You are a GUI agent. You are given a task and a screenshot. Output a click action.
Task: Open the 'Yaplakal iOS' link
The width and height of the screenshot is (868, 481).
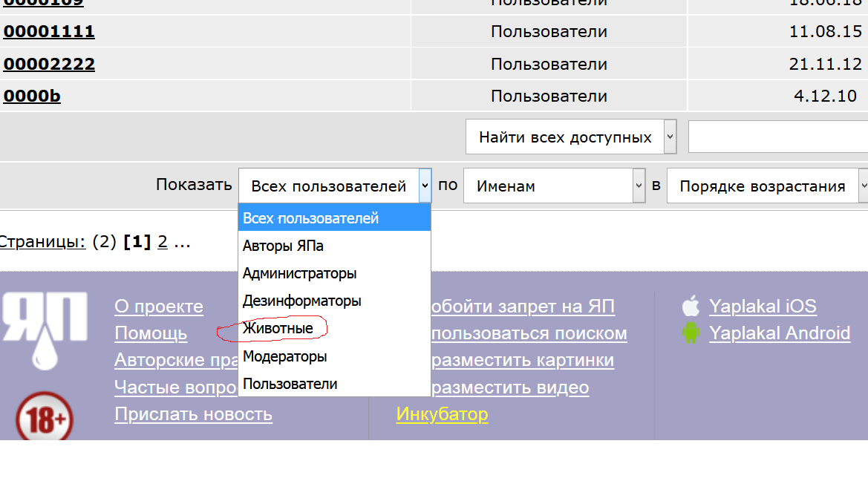[x=763, y=306]
